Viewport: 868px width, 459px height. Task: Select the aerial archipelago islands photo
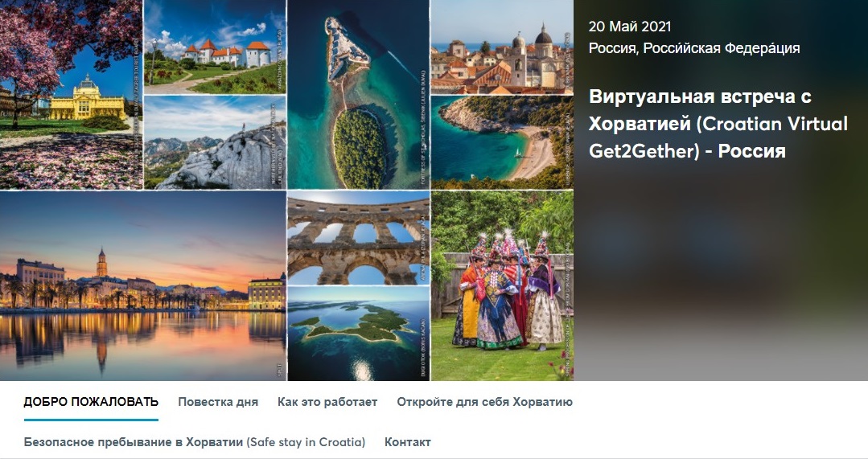(x=358, y=334)
